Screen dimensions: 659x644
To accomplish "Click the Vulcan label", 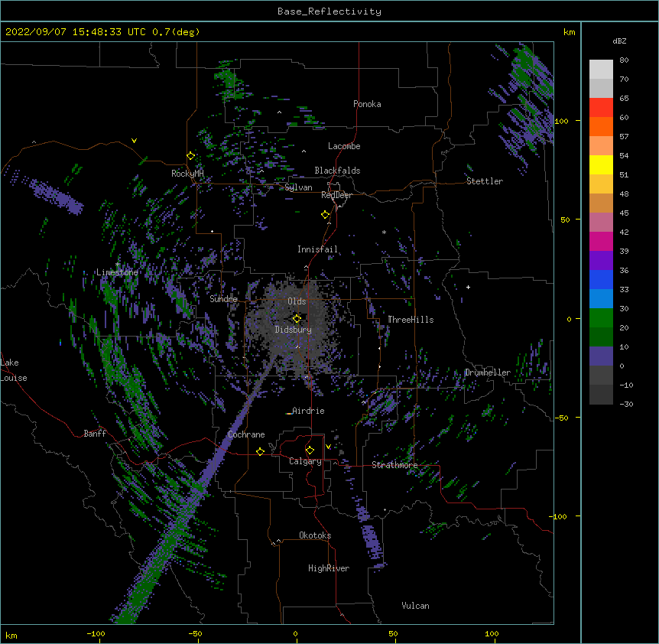I will coord(415,606).
